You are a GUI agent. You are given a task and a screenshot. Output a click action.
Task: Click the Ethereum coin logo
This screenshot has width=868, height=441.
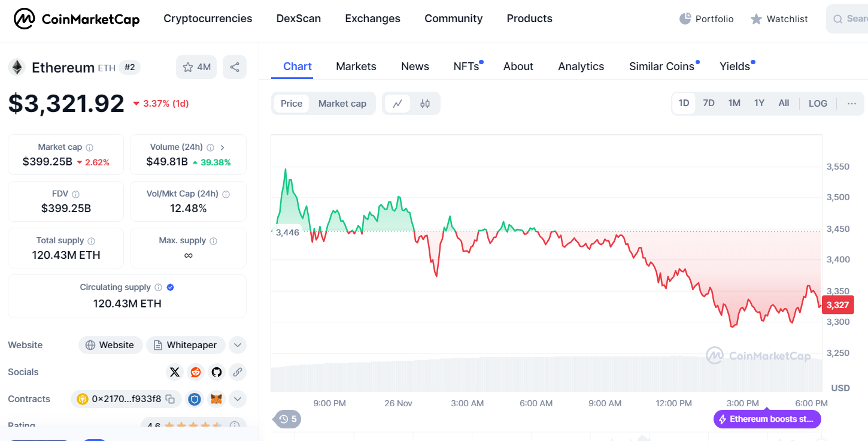tap(16, 67)
